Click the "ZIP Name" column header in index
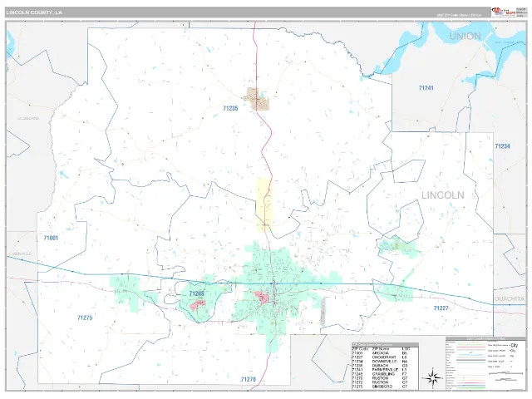532x399 pixels. [x=379, y=349]
